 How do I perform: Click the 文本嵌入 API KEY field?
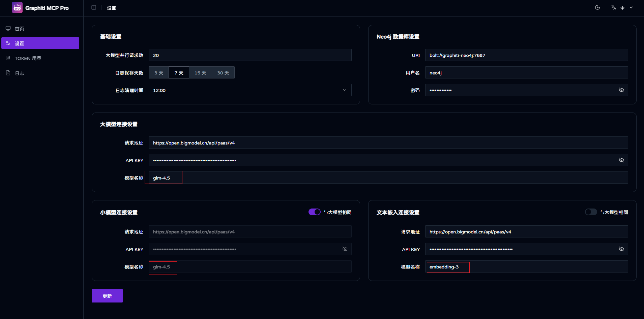[x=527, y=249]
